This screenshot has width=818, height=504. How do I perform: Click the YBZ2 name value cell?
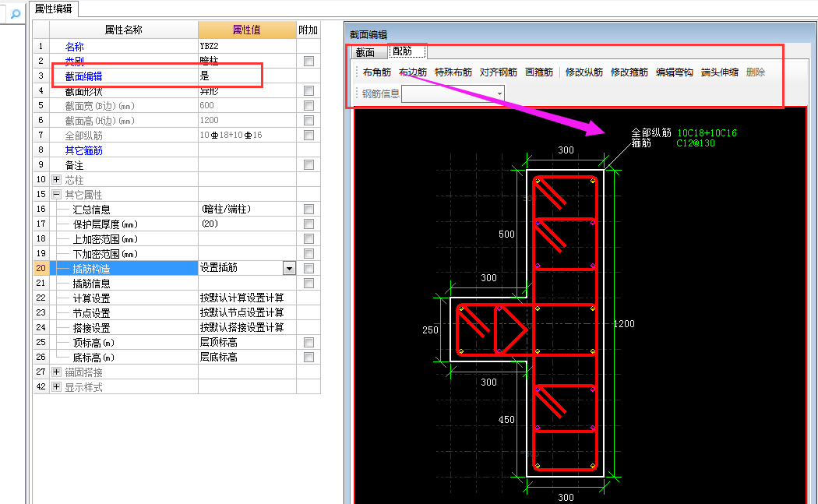[x=247, y=46]
